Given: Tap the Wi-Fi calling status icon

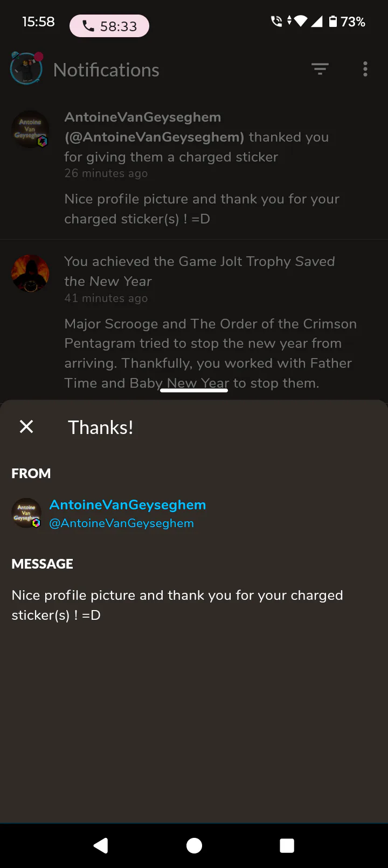Looking at the screenshot, I should pos(276,22).
